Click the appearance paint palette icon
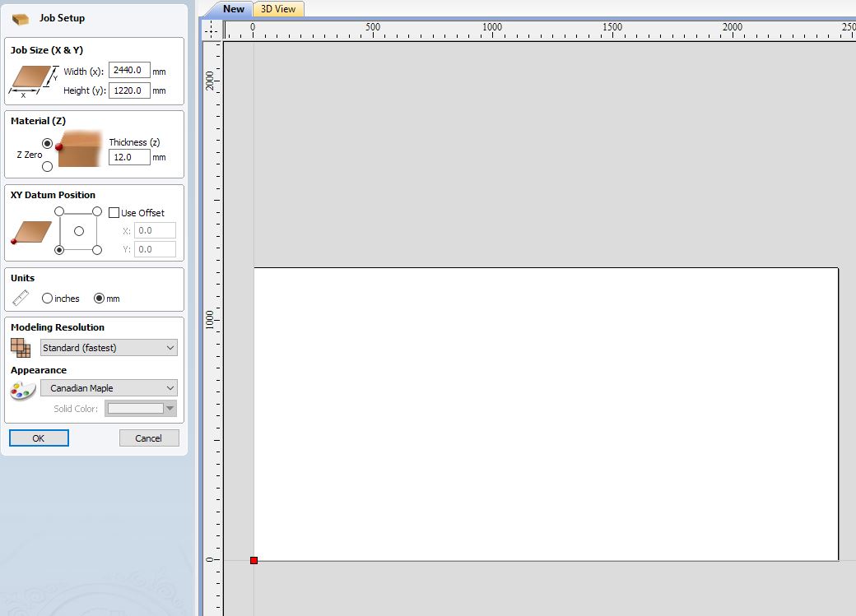 (23, 391)
